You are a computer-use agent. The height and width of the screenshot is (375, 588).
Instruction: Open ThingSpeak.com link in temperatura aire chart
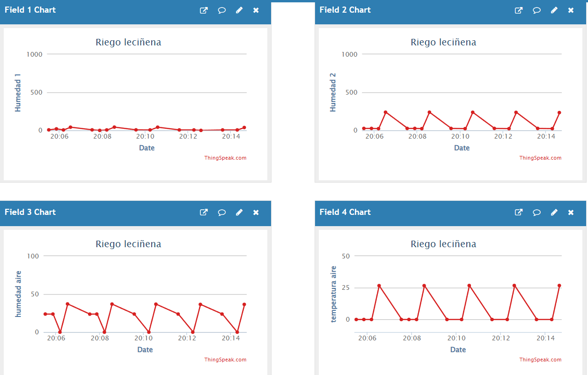coord(540,360)
